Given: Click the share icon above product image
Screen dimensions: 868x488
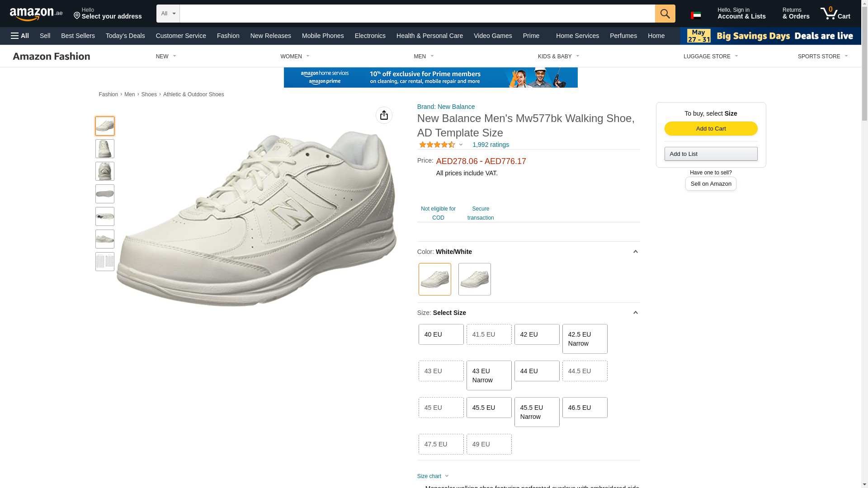Looking at the screenshot, I should point(384,115).
